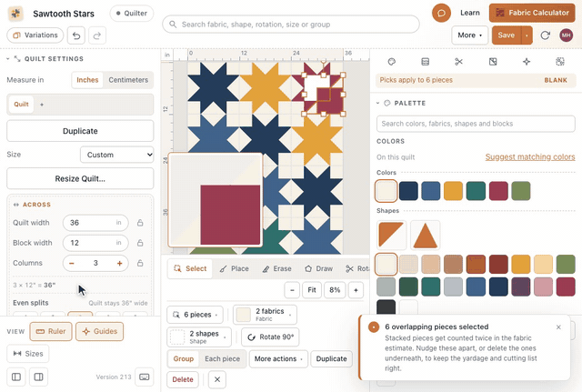The width and height of the screenshot is (582, 392).
Task: Decrease the Columns count
Action: (72, 263)
